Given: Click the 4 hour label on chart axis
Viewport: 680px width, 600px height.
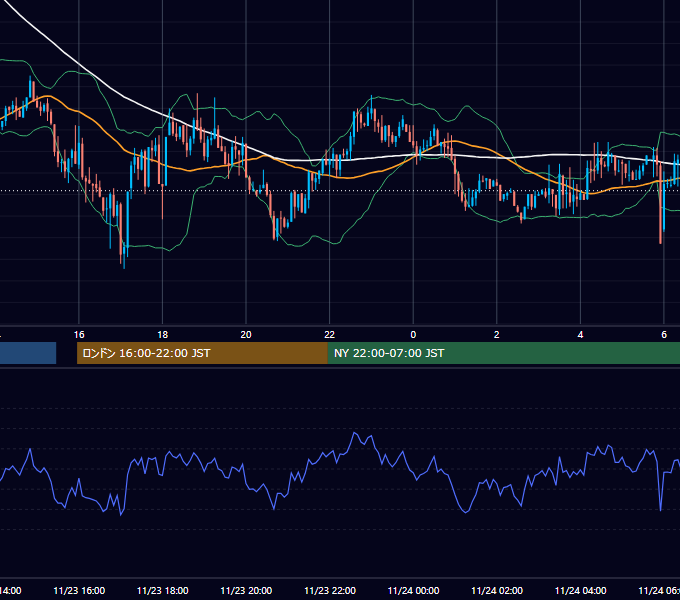Looking at the screenshot, I should tap(580, 335).
